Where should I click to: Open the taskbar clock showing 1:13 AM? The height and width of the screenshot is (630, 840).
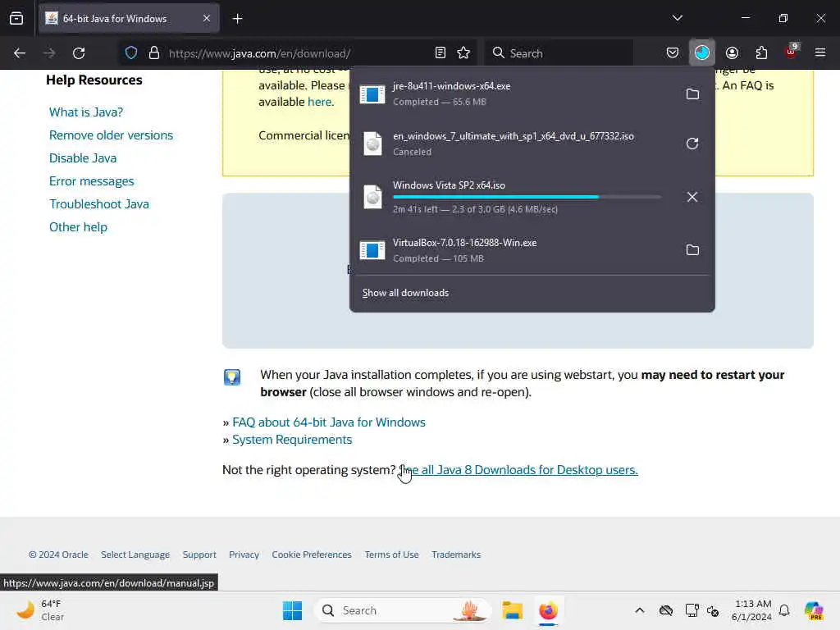click(753, 610)
